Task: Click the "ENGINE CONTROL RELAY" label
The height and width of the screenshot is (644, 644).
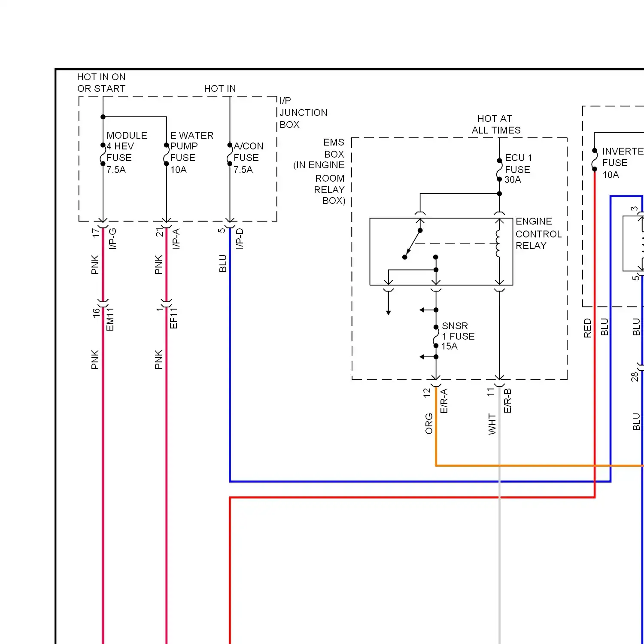Action: [538, 234]
